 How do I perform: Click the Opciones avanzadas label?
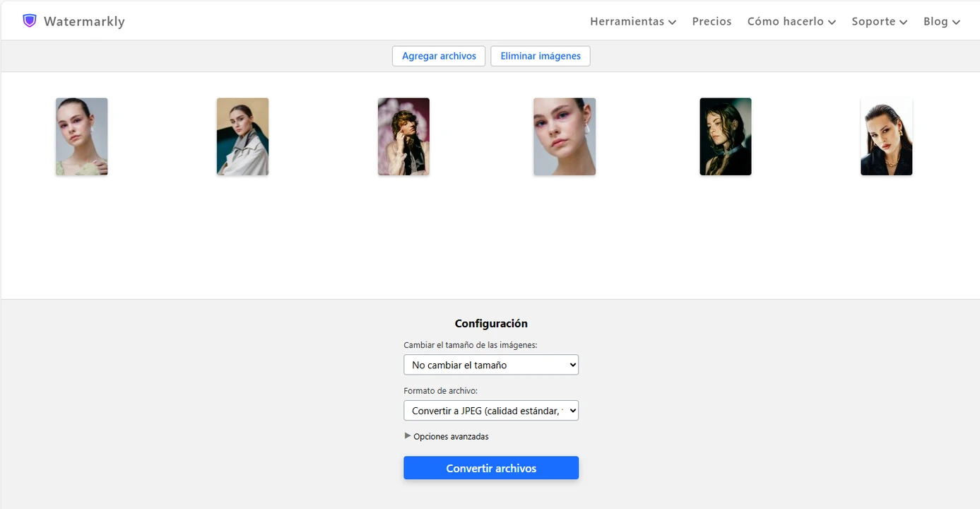(451, 436)
